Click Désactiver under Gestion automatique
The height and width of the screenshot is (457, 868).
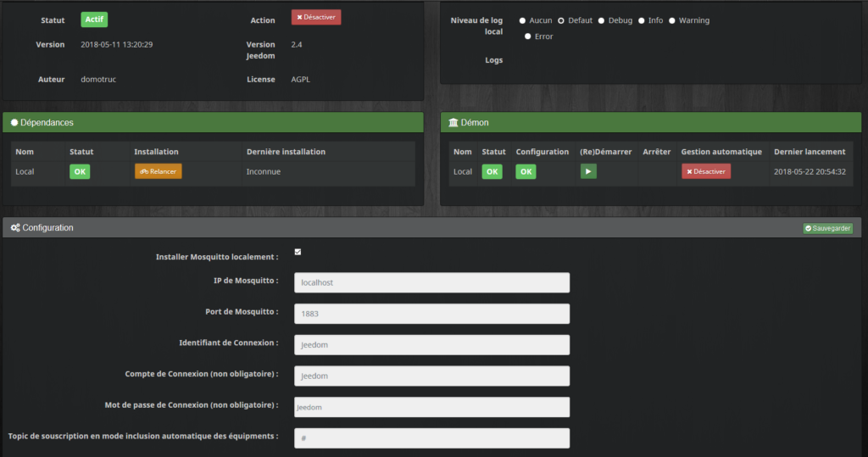(705, 171)
